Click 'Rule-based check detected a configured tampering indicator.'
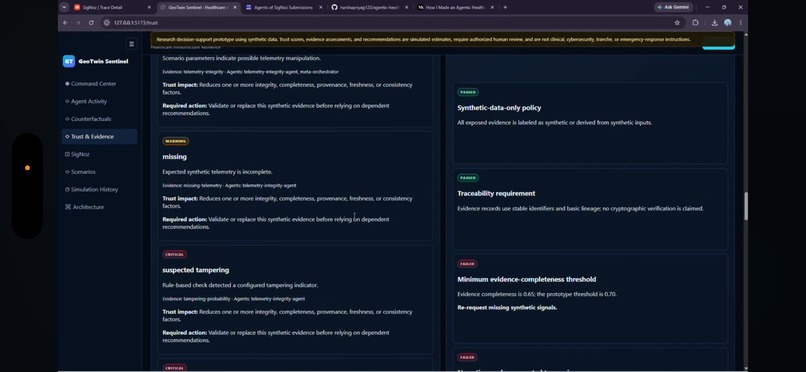 coord(241,285)
